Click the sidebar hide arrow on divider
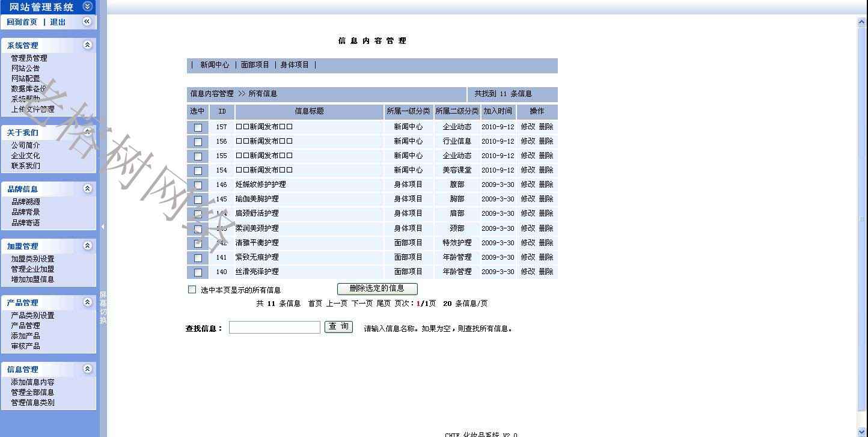 click(103, 227)
